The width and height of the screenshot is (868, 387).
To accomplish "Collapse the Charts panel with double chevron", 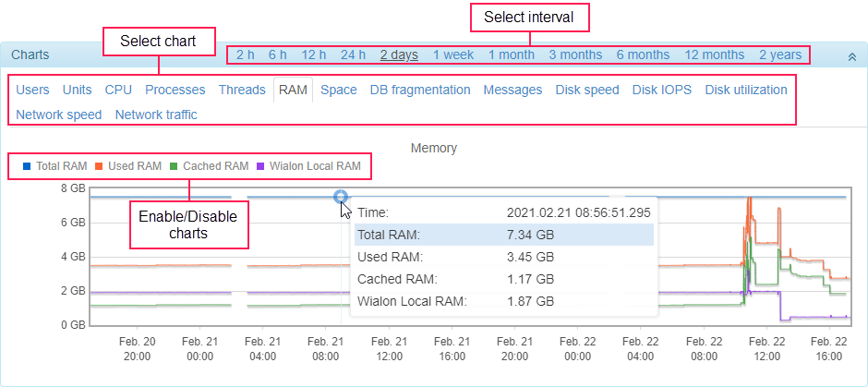I will click(x=851, y=55).
